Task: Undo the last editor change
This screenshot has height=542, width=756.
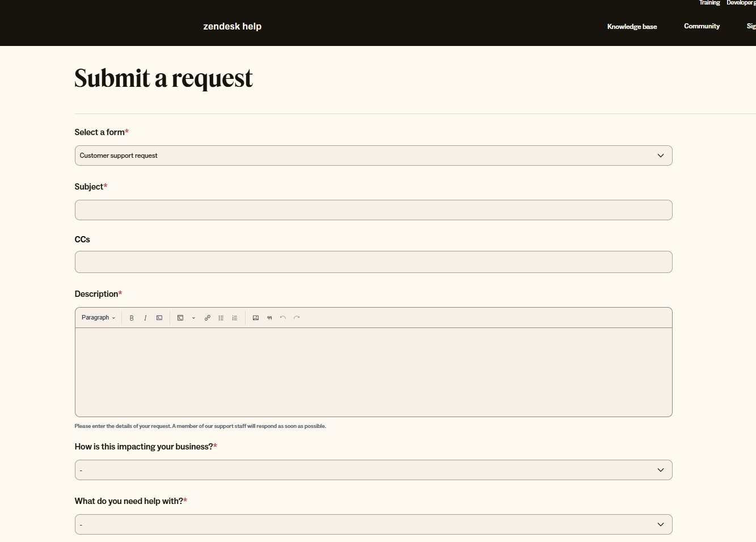Action: pyautogui.click(x=283, y=317)
